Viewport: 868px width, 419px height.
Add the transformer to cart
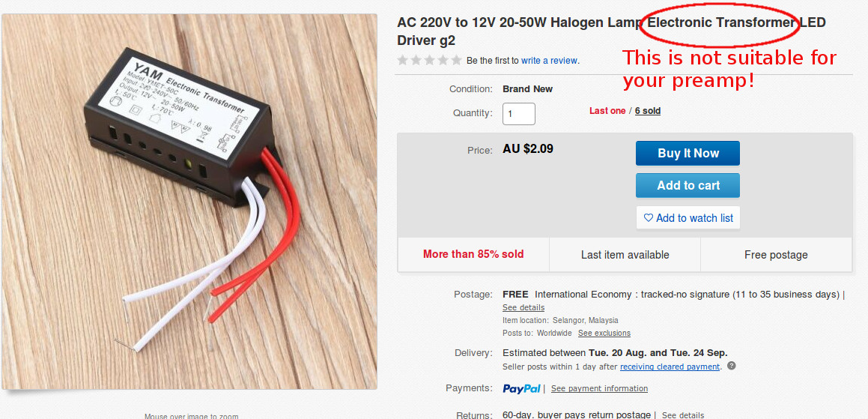[688, 186]
